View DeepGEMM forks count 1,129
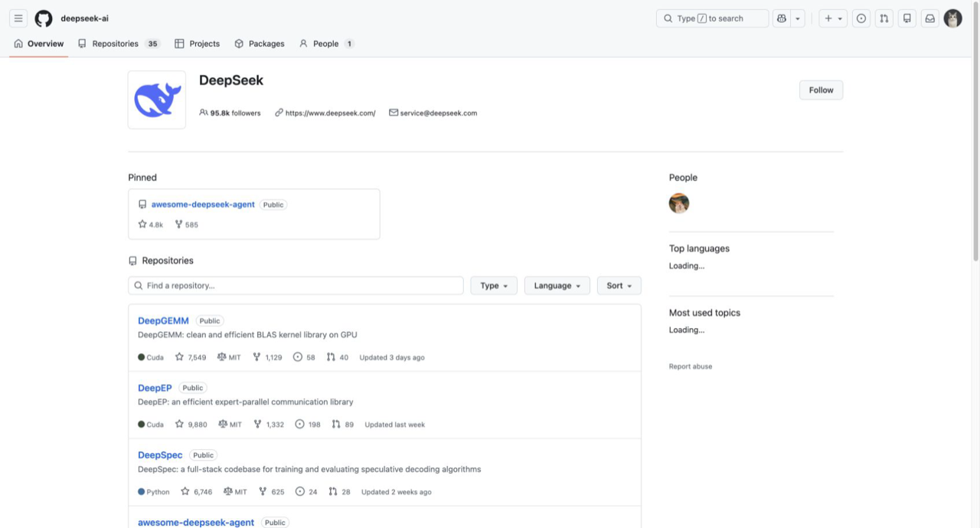The width and height of the screenshot is (980, 528). (x=267, y=357)
